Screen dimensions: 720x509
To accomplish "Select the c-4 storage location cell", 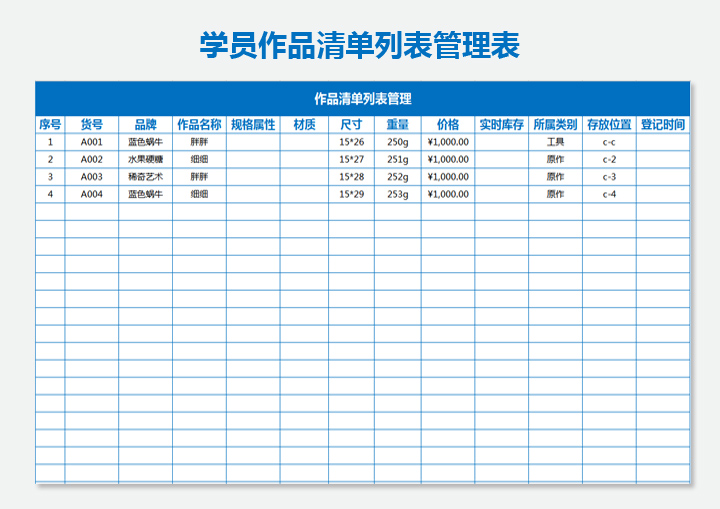I will pyautogui.click(x=609, y=194).
